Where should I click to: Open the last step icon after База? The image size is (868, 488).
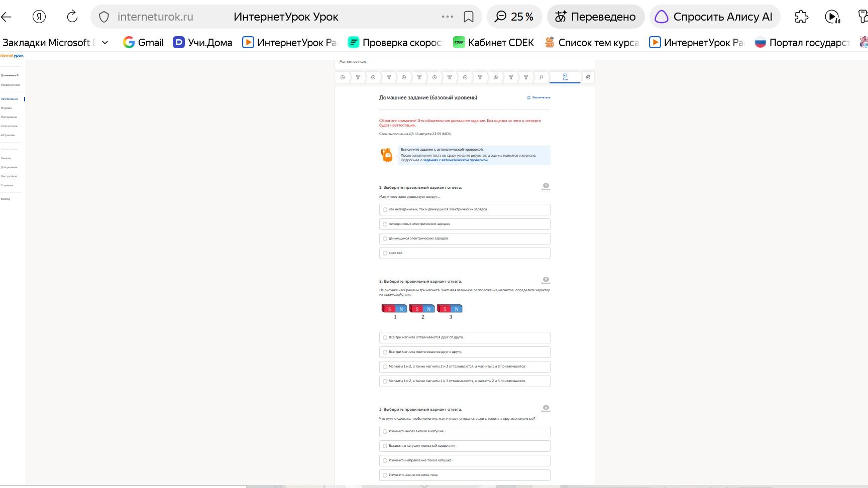coord(588,77)
